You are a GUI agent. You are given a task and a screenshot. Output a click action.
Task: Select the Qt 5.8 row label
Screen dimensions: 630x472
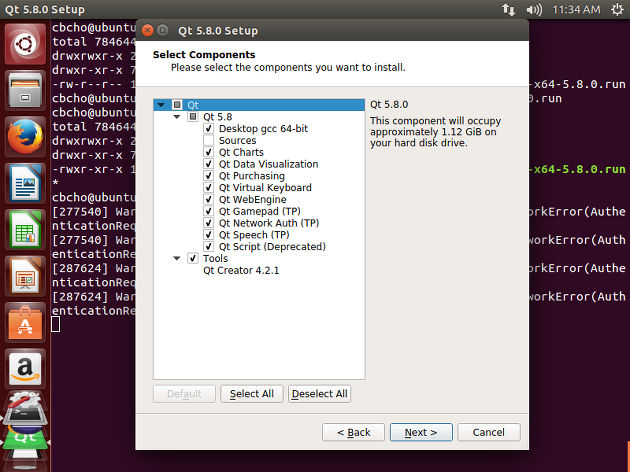pyautogui.click(x=218, y=117)
